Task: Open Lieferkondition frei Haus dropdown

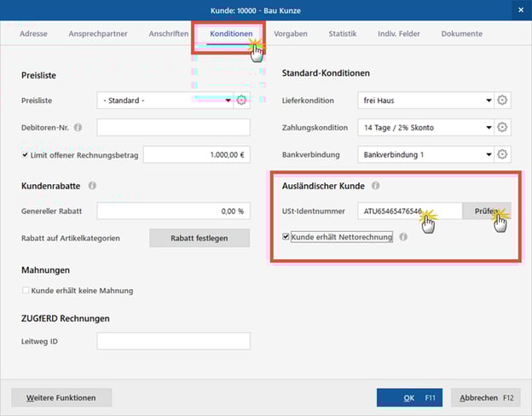Action: click(489, 101)
